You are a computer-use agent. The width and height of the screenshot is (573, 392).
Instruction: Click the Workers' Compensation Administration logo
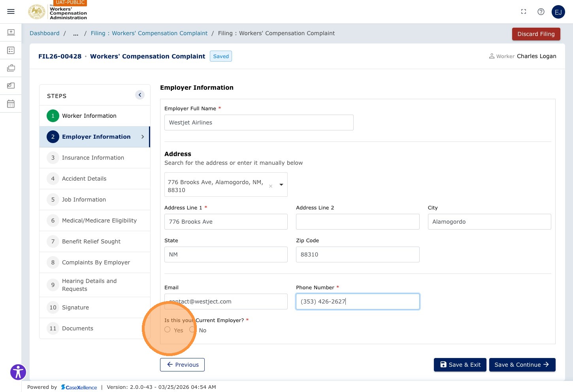tap(58, 11)
